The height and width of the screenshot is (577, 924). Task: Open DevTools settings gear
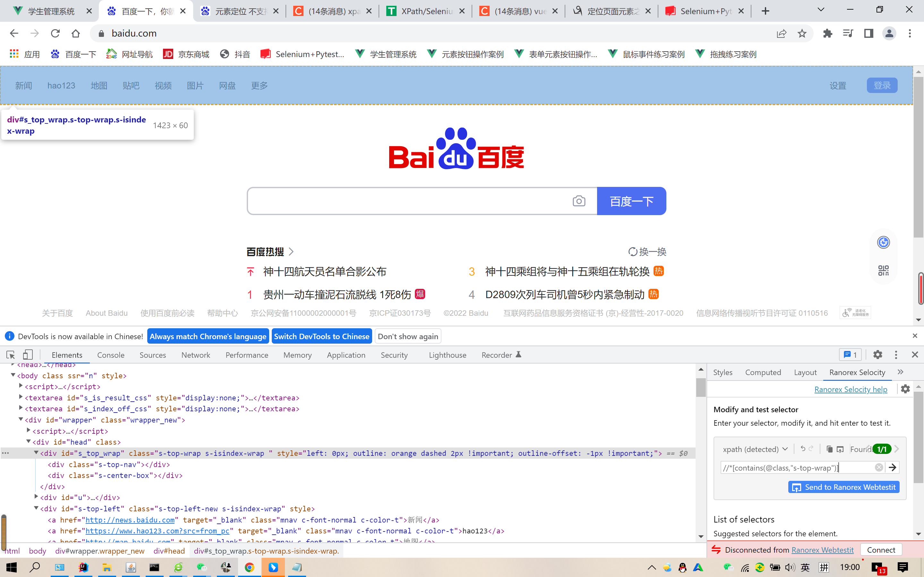[878, 355]
